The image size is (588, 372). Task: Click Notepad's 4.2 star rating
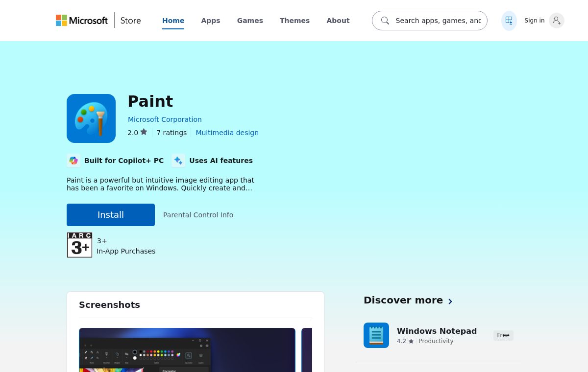point(405,341)
